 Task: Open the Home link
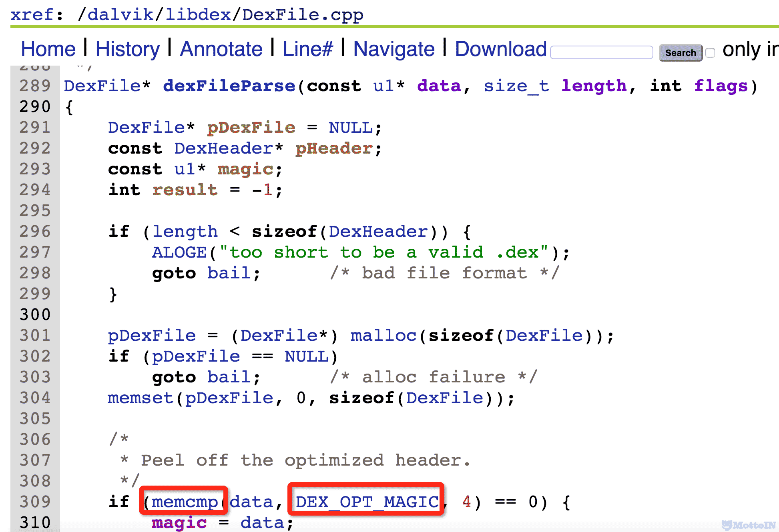(48, 49)
